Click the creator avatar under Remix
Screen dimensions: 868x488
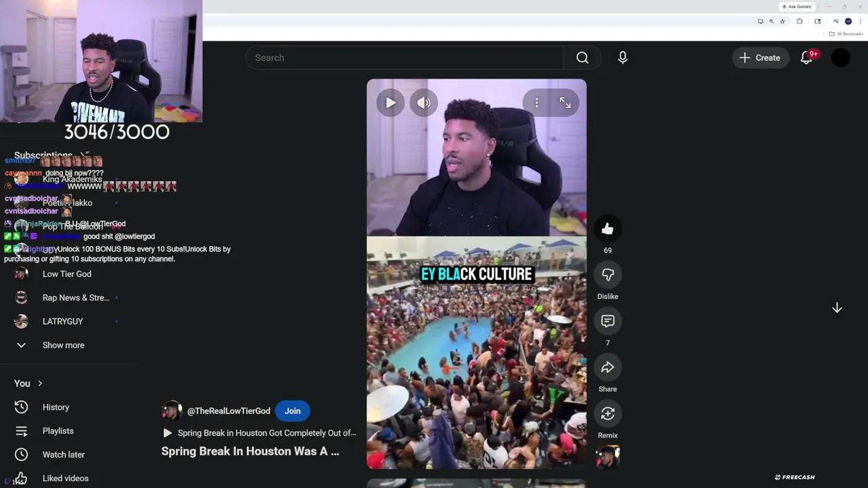608,457
